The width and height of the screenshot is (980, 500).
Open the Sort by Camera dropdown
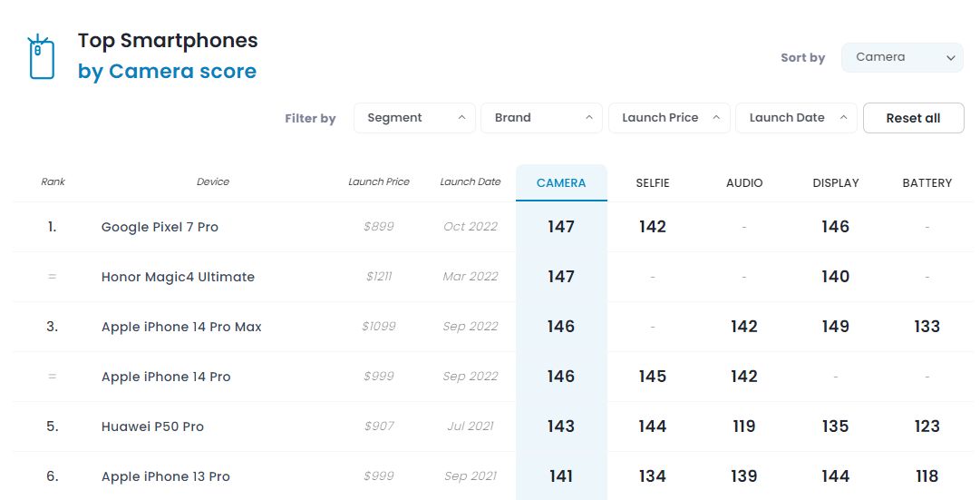[x=902, y=57]
